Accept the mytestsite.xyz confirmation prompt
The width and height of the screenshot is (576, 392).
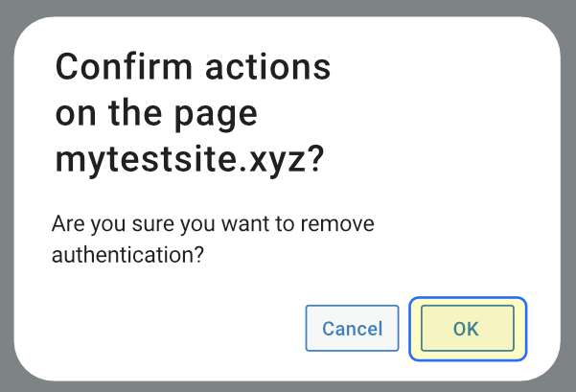[467, 329]
